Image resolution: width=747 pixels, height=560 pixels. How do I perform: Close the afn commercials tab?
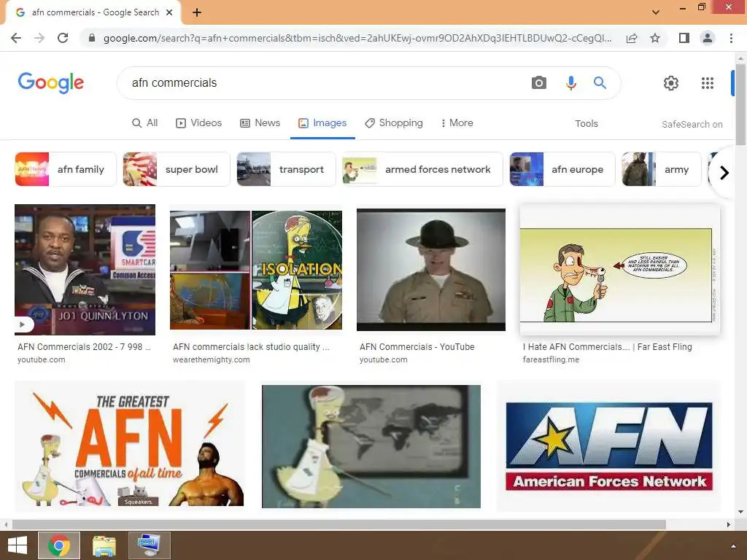tap(169, 12)
